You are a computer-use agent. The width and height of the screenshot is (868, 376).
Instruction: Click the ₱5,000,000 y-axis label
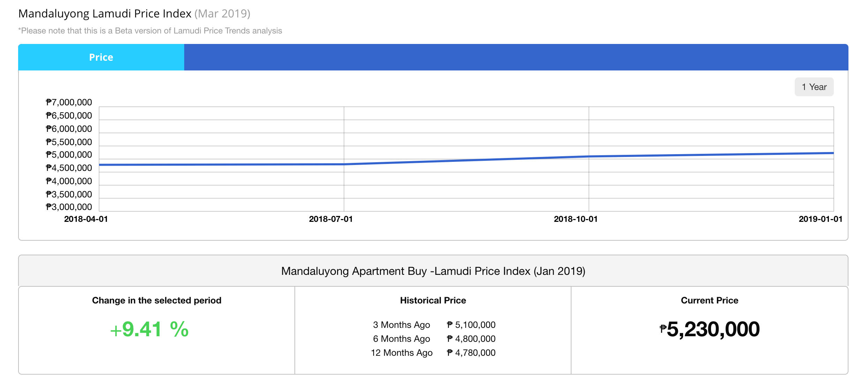pyautogui.click(x=69, y=155)
